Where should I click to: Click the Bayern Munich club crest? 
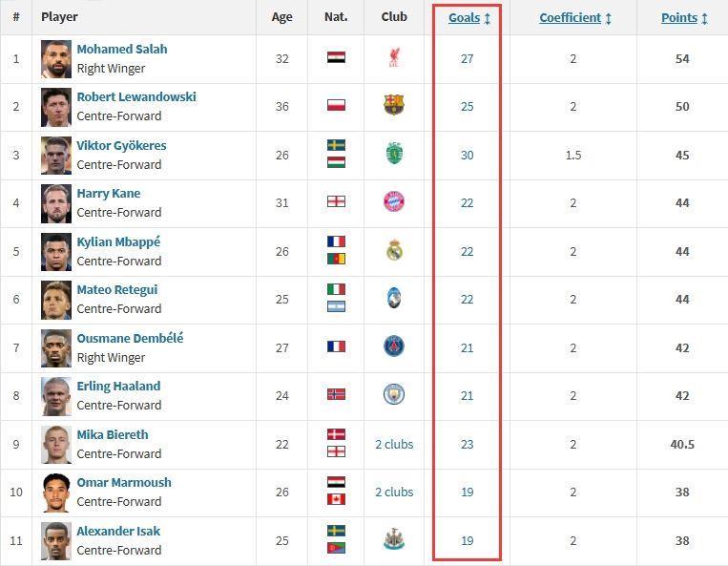tap(394, 202)
